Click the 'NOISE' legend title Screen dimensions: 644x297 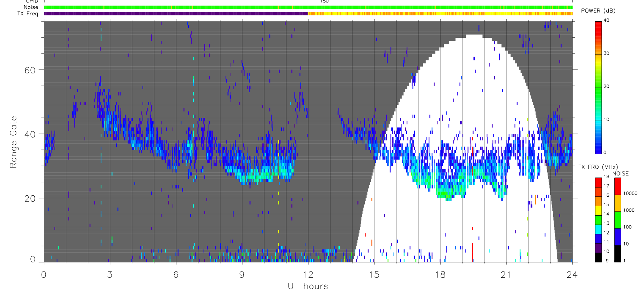click(621, 174)
